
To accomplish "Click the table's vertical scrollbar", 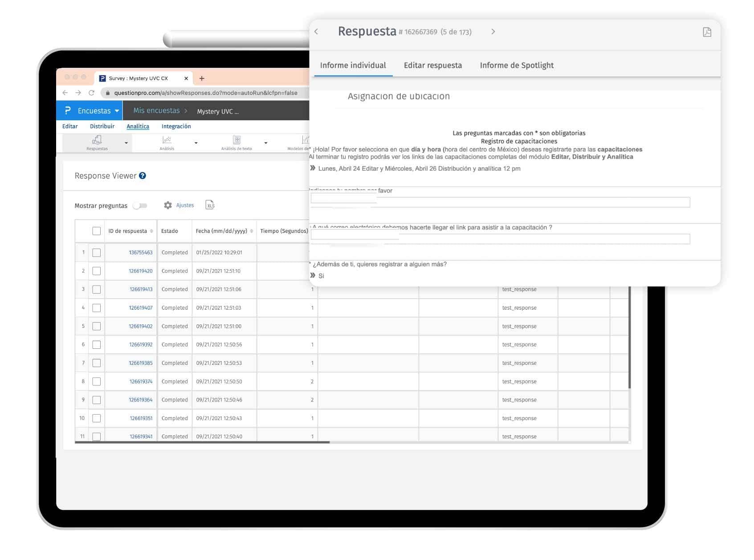I will coord(630,338).
